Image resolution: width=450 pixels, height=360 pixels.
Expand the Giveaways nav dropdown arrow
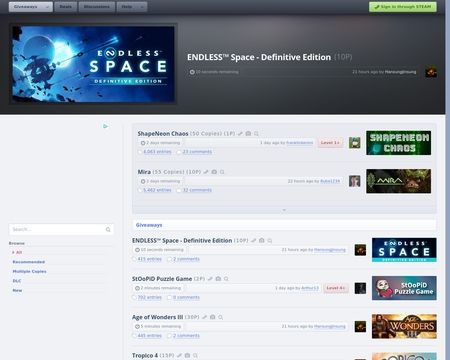tap(48, 7)
